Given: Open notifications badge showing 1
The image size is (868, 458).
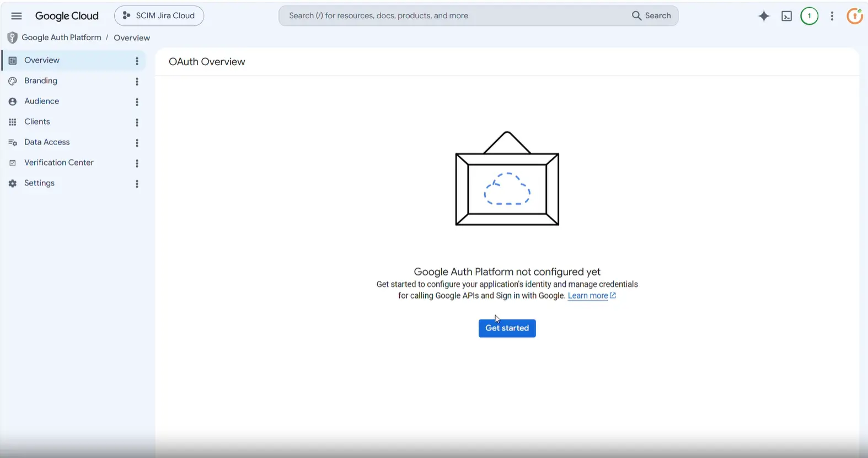Looking at the screenshot, I should tap(810, 16).
